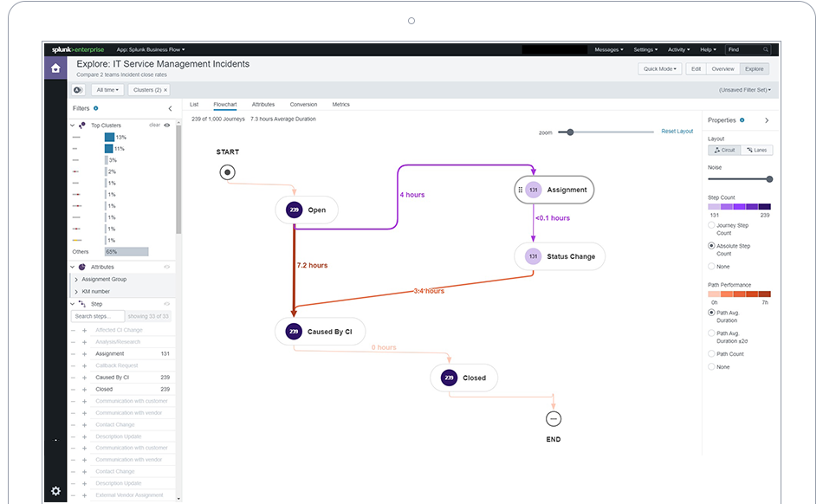
Task: Click the search magnifier in Find box
Action: 766,50
